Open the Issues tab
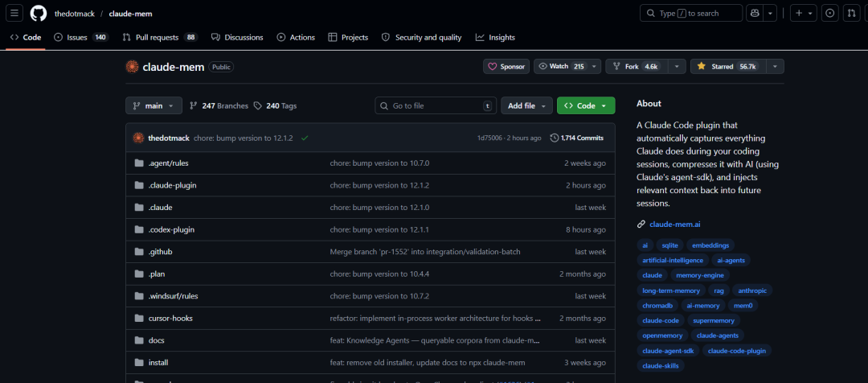 [81, 38]
